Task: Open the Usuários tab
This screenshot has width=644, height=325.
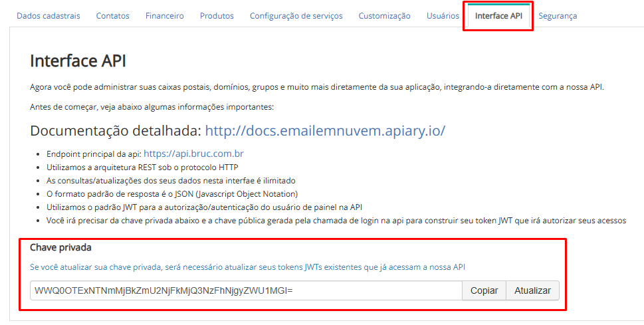Action: coord(443,16)
